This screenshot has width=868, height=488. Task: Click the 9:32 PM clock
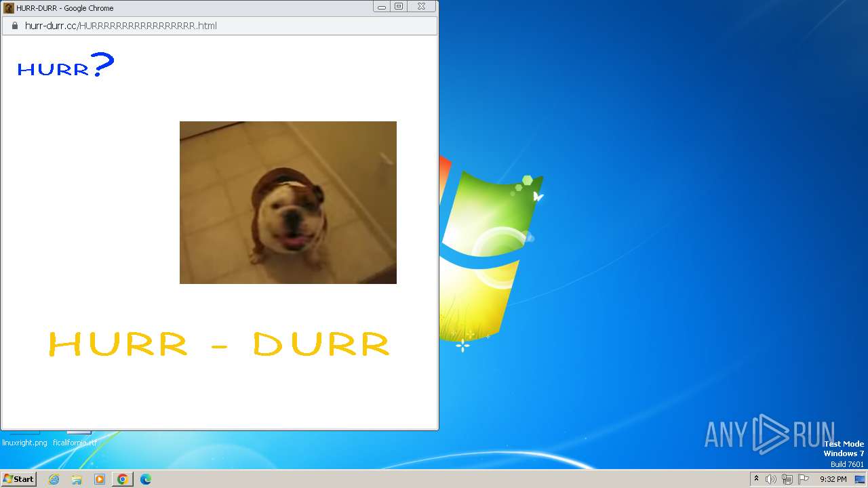tap(833, 479)
